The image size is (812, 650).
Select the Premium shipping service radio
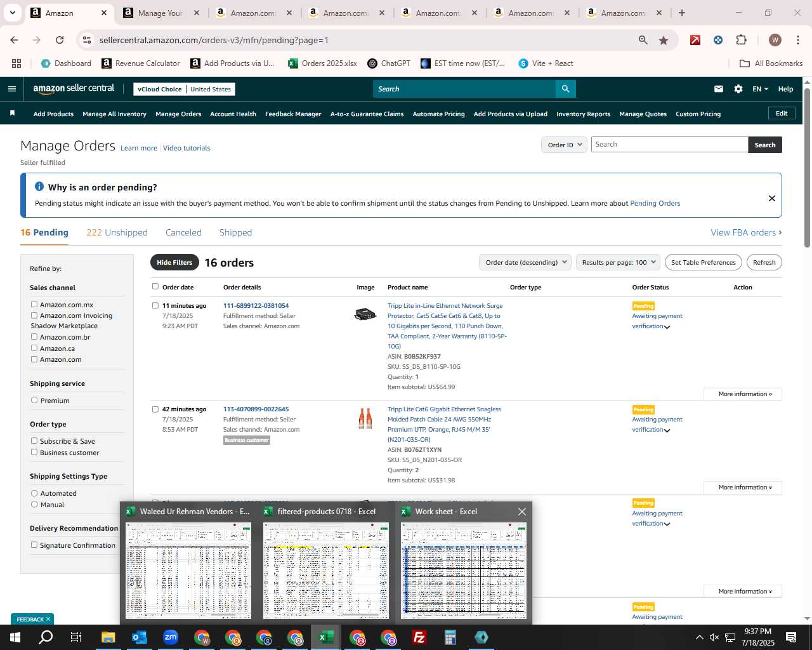[x=34, y=400]
